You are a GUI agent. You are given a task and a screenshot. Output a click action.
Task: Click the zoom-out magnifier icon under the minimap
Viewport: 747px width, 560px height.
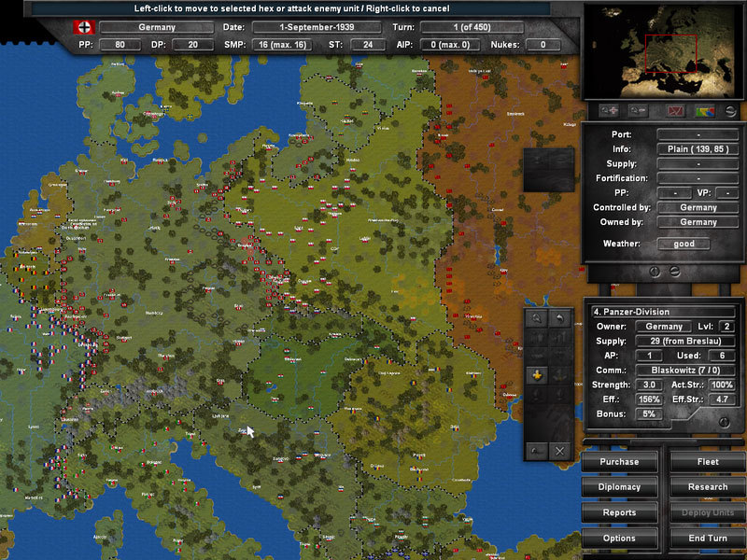639,110
